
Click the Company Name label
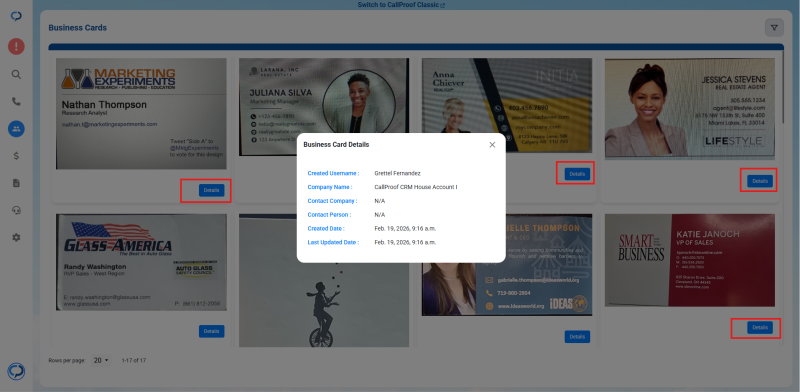(330, 187)
